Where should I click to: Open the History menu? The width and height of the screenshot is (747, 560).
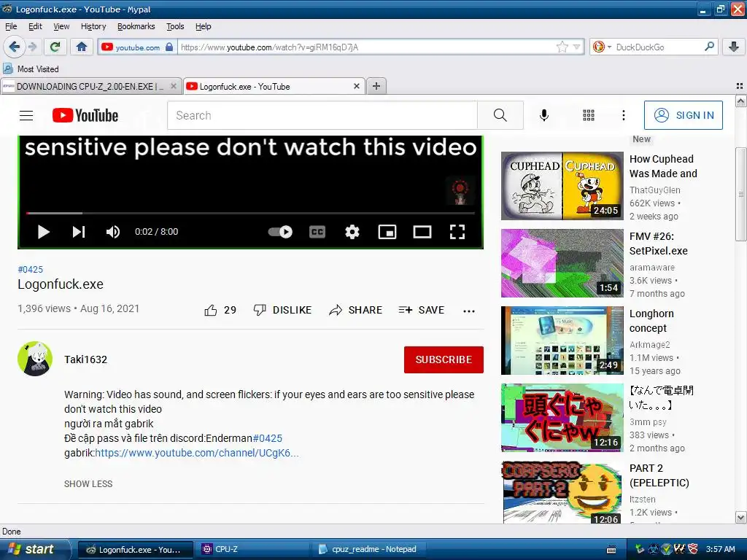pos(93,26)
